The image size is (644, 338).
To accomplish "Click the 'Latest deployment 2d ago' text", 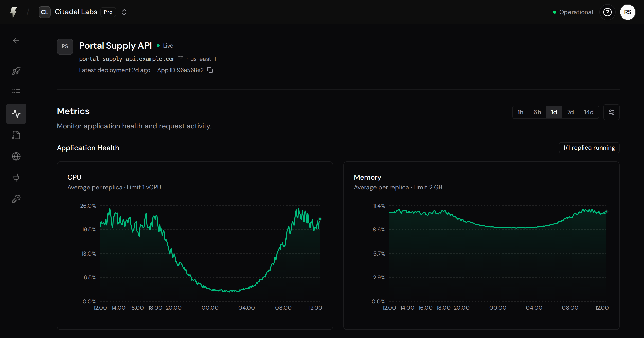I will (115, 70).
